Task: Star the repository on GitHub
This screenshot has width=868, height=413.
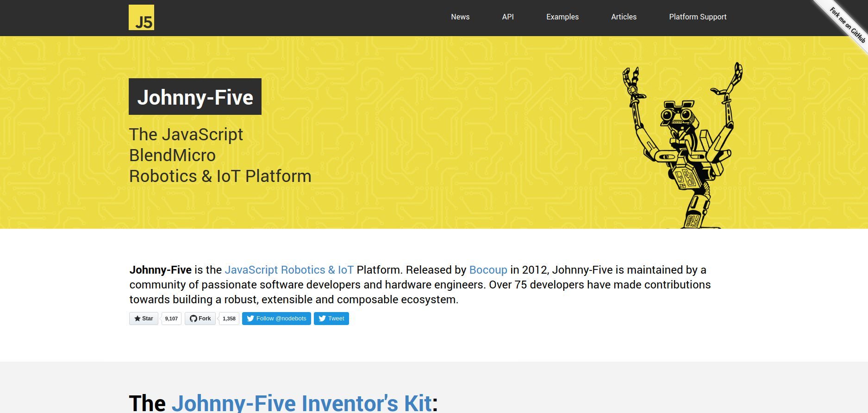Action: pos(144,319)
